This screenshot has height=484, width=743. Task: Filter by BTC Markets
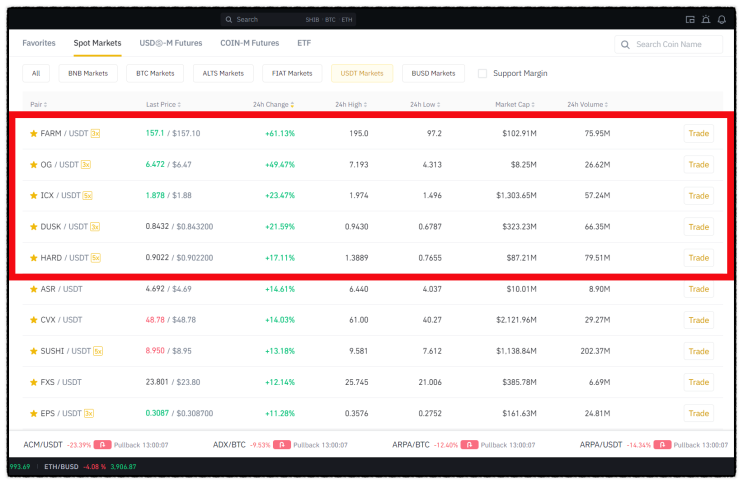pos(155,73)
